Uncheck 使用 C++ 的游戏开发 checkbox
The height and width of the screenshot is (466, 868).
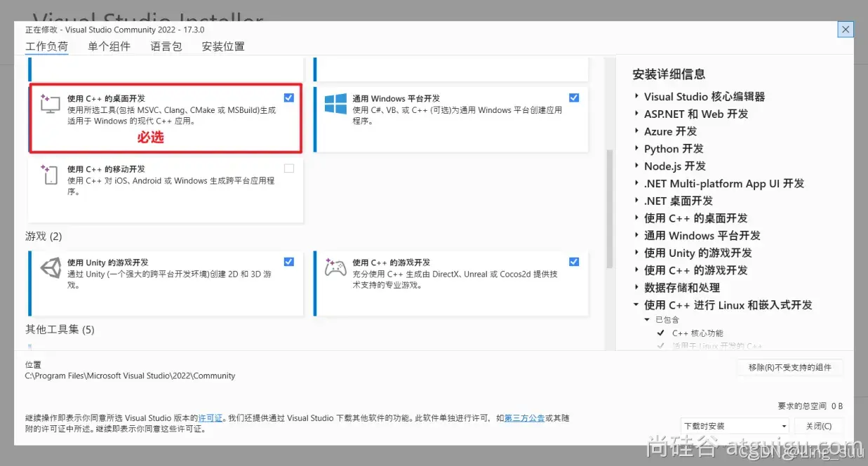tap(574, 261)
